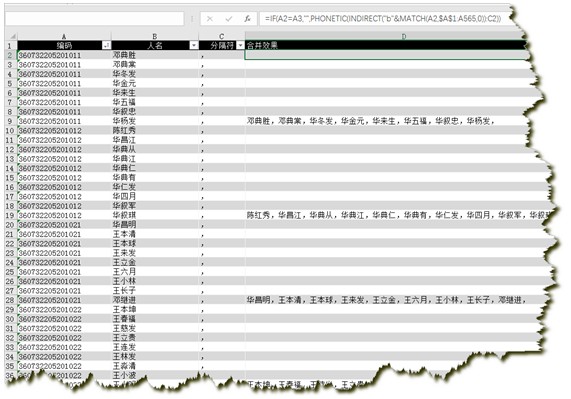Click the Name Box field
This screenshot has width=571, height=399.
coord(94,19)
